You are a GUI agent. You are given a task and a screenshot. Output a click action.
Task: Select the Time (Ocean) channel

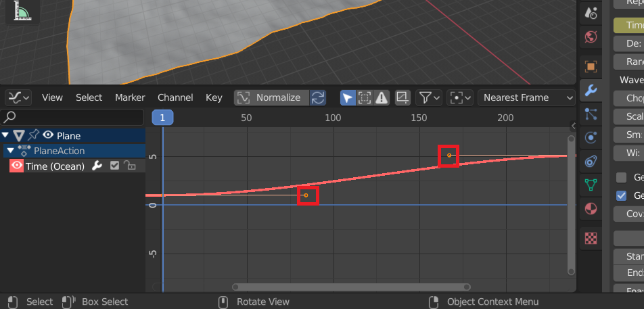coord(55,166)
